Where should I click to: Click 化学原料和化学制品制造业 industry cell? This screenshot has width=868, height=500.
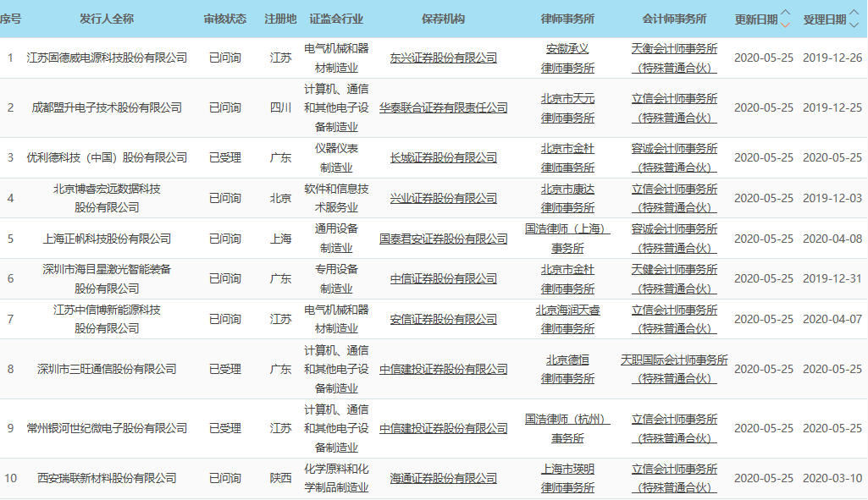(336, 478)
